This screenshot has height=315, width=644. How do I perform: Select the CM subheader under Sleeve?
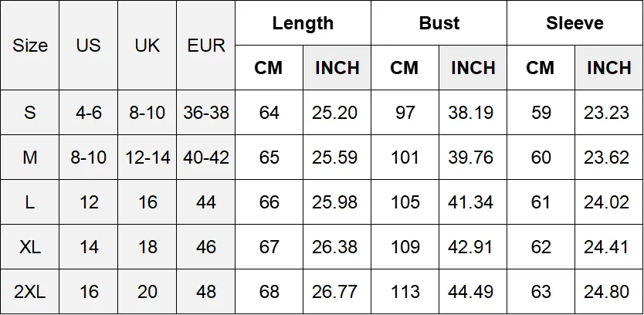541,68
